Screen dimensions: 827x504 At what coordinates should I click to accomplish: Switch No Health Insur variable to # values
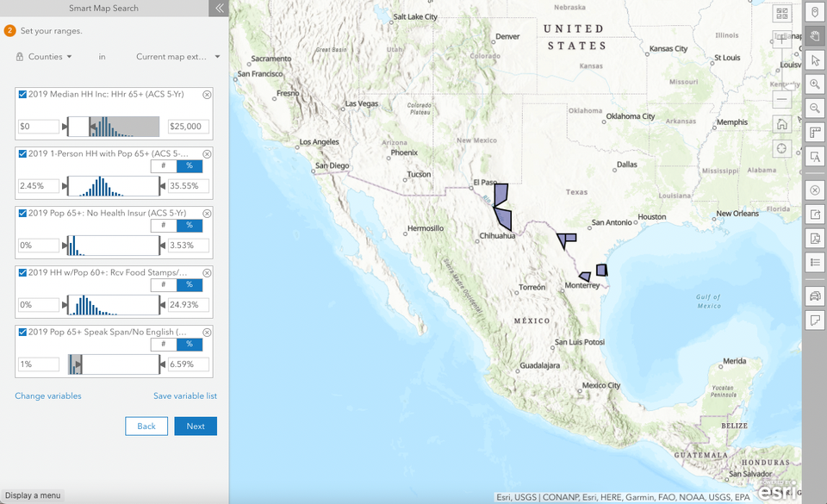[x=164, y=225]
